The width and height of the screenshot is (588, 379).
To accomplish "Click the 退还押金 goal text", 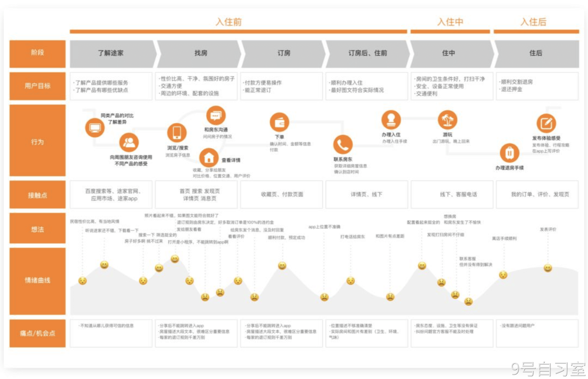I will (x=511, y=89).
